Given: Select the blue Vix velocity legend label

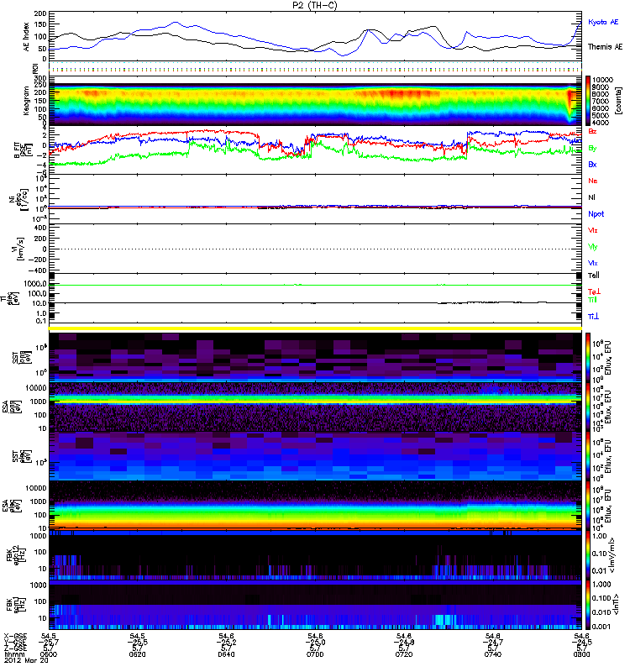Looking at the screenshot, I should tap(593, 263).
